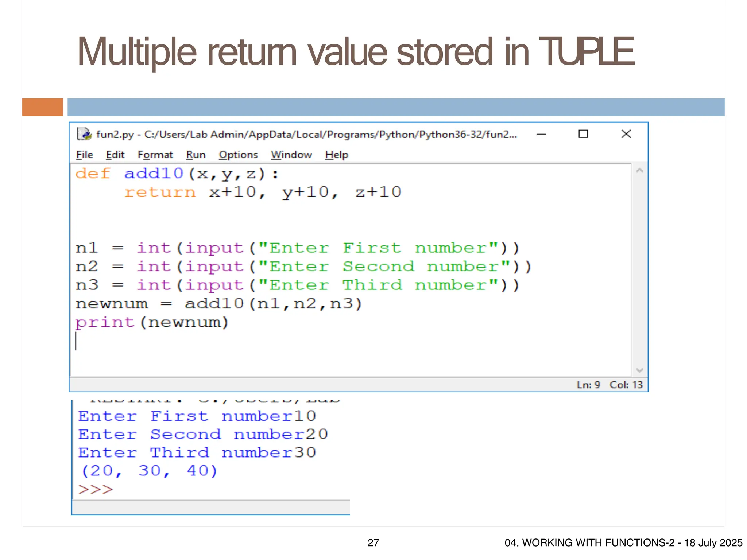Open the Options menu
Image resolution: width=747 pixels, height=560 pixels.
point(238,155)
